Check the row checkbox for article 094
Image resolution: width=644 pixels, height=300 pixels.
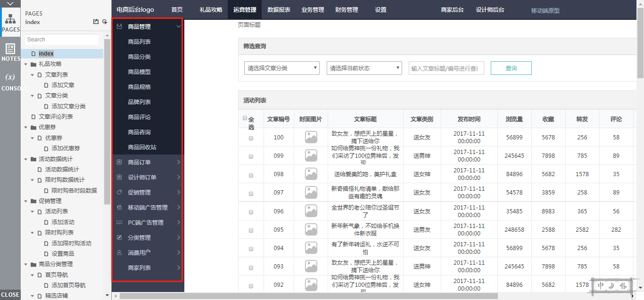pyautogui.click(x=251, y=249)
